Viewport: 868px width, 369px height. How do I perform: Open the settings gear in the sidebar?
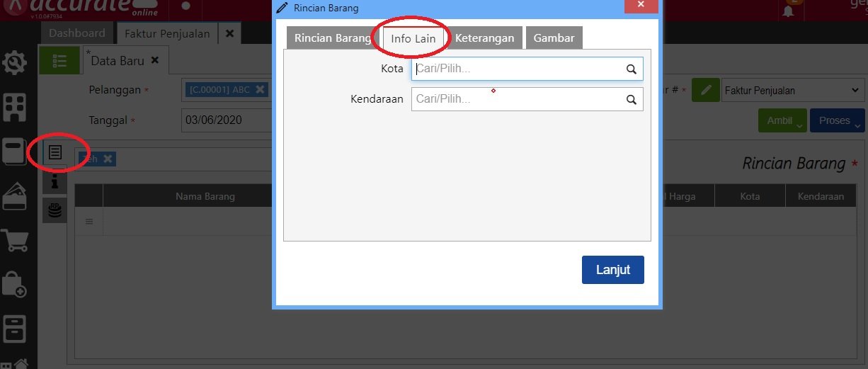pyautogui.click(x=15, y=64)
